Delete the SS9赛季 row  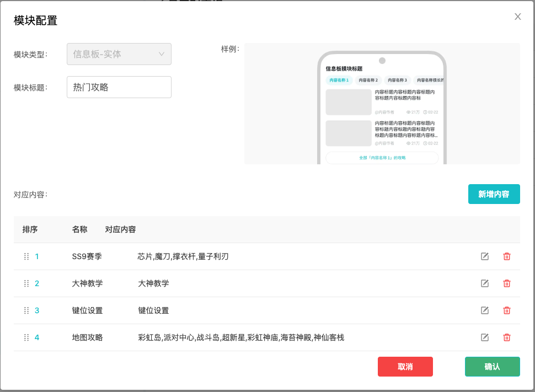507,256
